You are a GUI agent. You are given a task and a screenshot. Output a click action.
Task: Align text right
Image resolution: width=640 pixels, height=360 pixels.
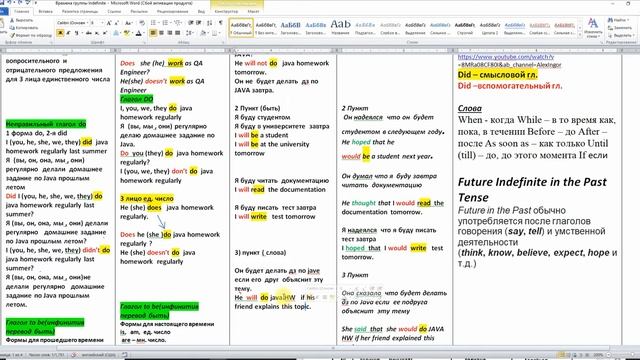point(169,33)
